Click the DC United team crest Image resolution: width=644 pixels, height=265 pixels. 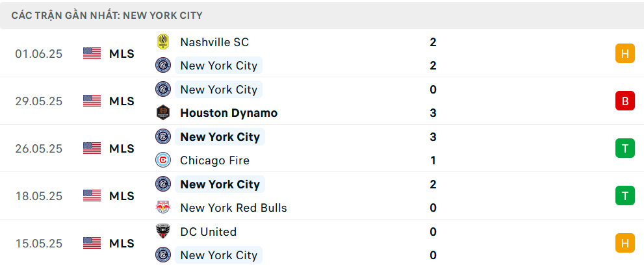163,232
